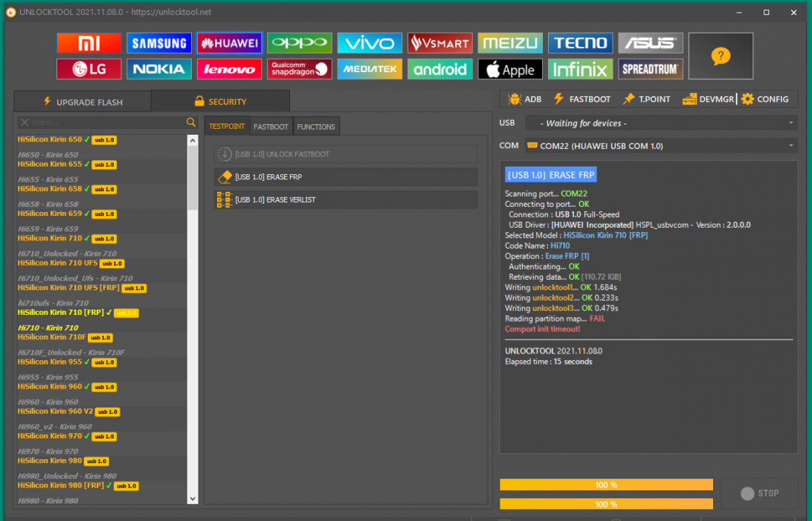812x521 pixels.
Task: Select the Huawei brand logo
Action: click(230, 43)
